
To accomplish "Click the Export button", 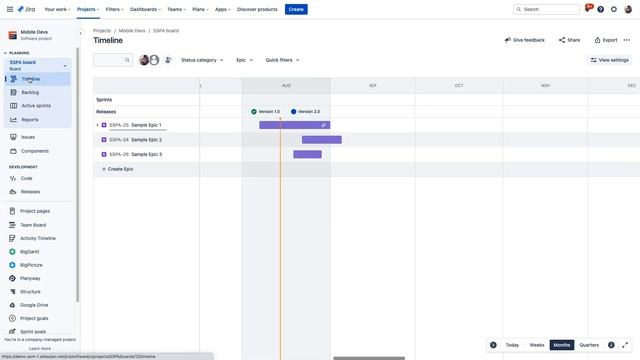I will click(x=606, y=40).
